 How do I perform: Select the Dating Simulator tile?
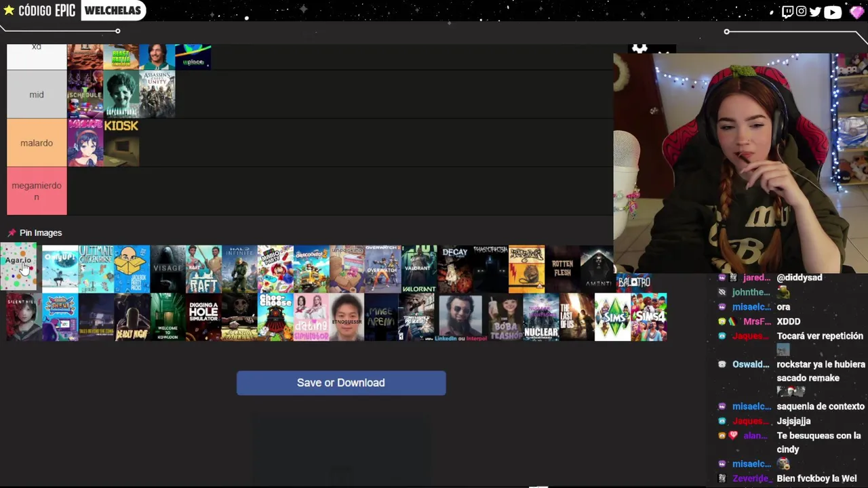click(x=311, y=317)
